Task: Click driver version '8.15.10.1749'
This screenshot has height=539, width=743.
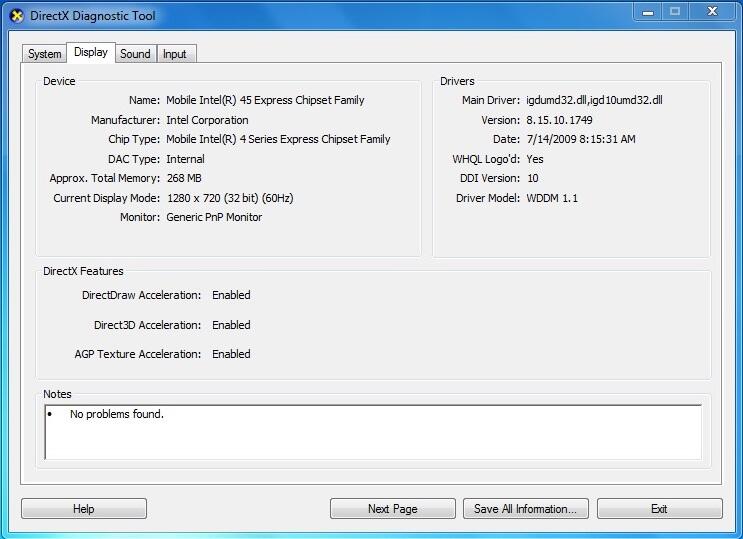Action: (x=559, y=120)
